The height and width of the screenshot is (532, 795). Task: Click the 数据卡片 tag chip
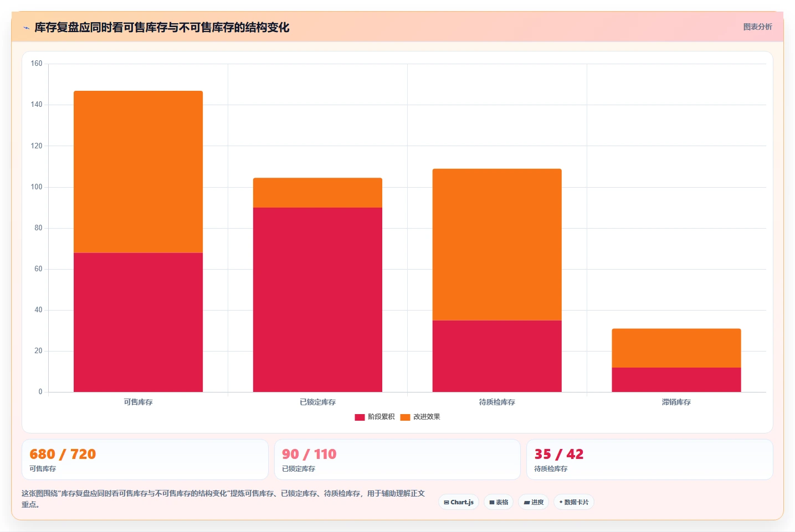574,502
